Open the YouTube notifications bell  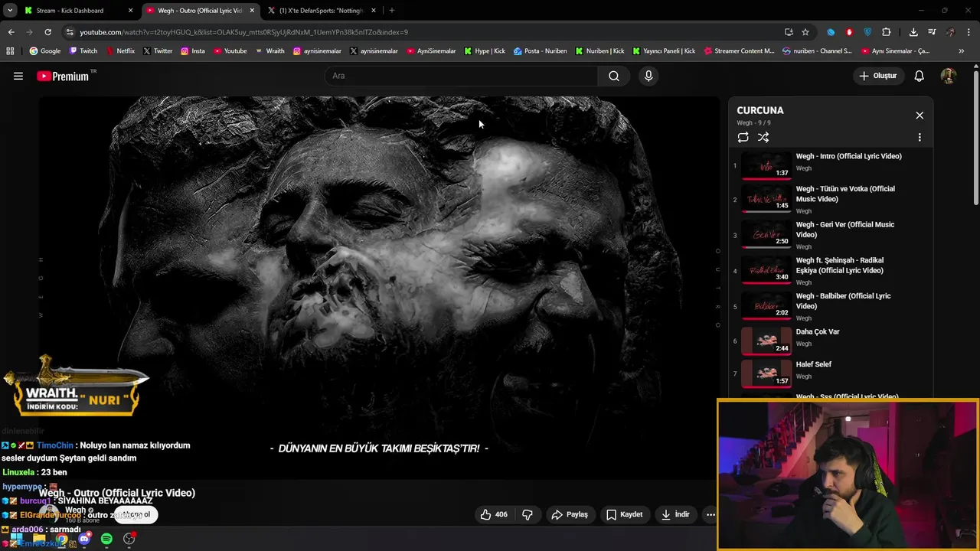pyautogui.click(x=920, y=76)
